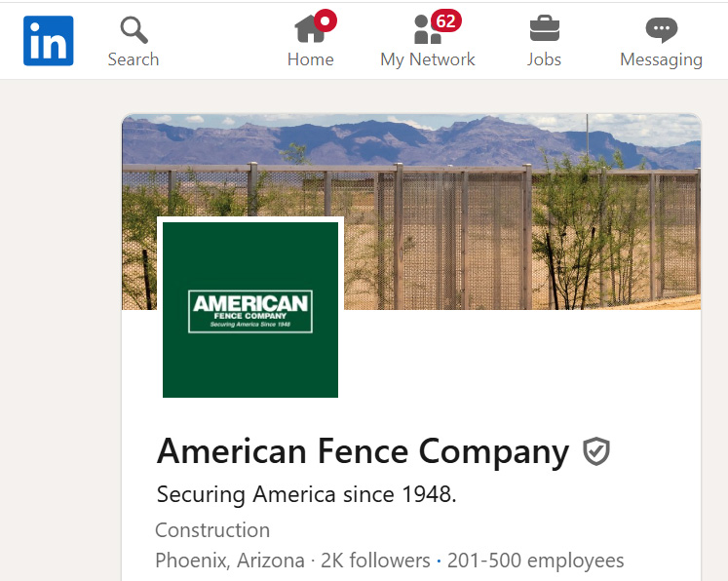Open Search via the magnifying glass icon
This screenshot has height=581, width=728.
click(134, 30)
